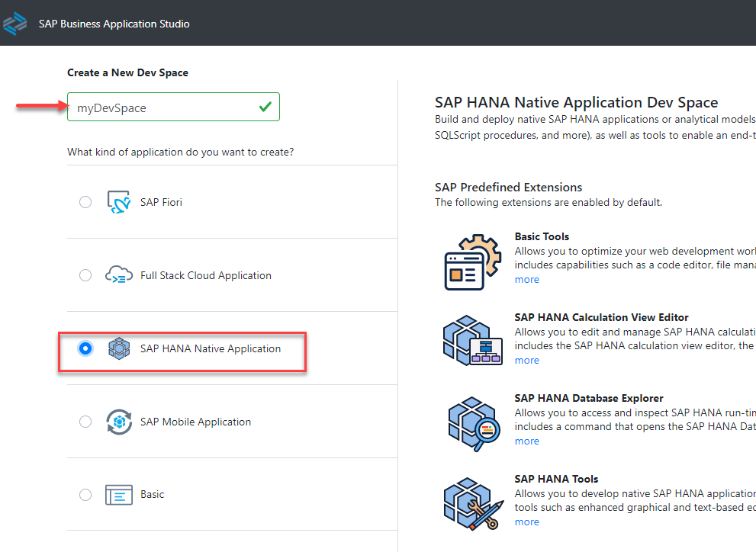
Task: Pick the Basic radio button option
Action: point(85,495)
